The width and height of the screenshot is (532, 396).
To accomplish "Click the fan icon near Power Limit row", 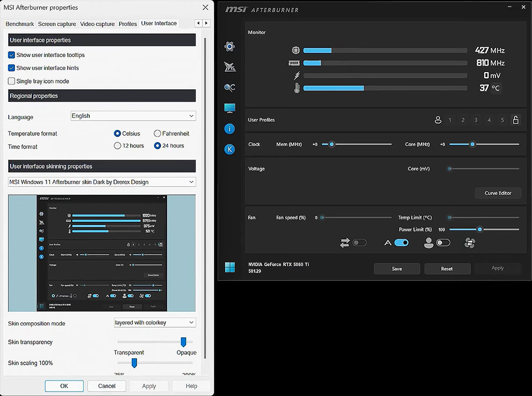I will click(x=470, y=242).
